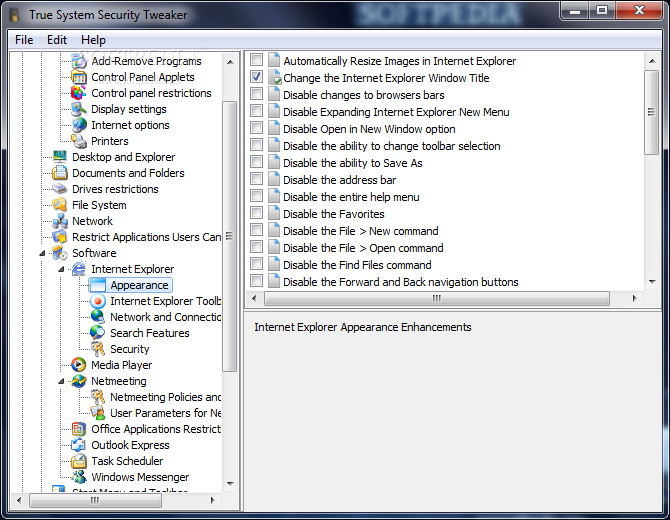Click options list scroll-down arrow
The width and height of the screenshot is (670, 520).
tap(652, 282)
